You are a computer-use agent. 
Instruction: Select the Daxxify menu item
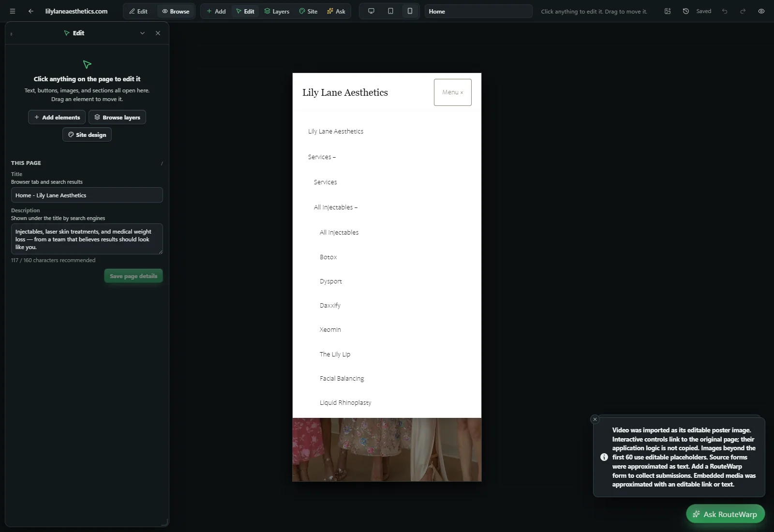[x=330, y=306]
